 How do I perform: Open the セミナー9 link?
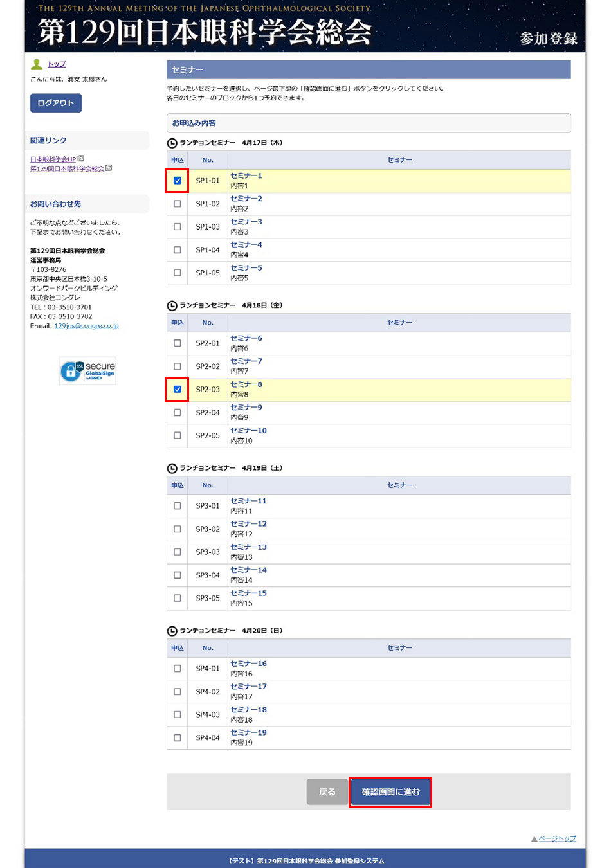tap(246, 408)
